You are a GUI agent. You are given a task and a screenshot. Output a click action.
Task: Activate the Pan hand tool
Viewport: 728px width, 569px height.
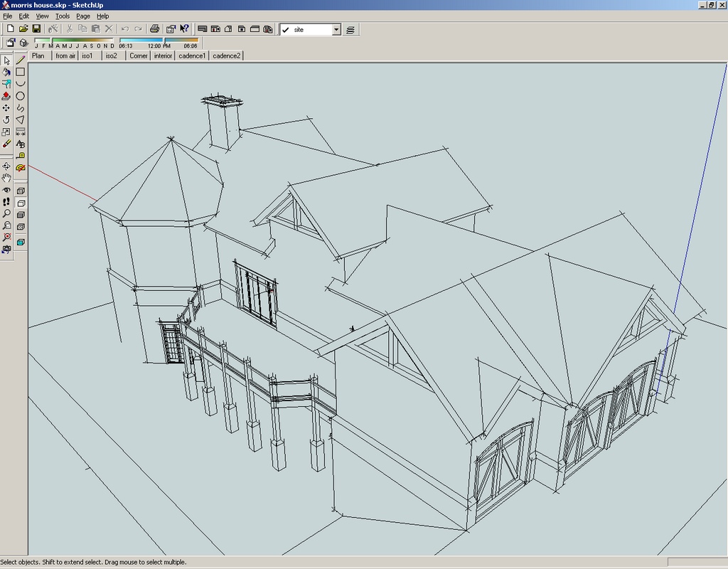click(x=6, y=178)
